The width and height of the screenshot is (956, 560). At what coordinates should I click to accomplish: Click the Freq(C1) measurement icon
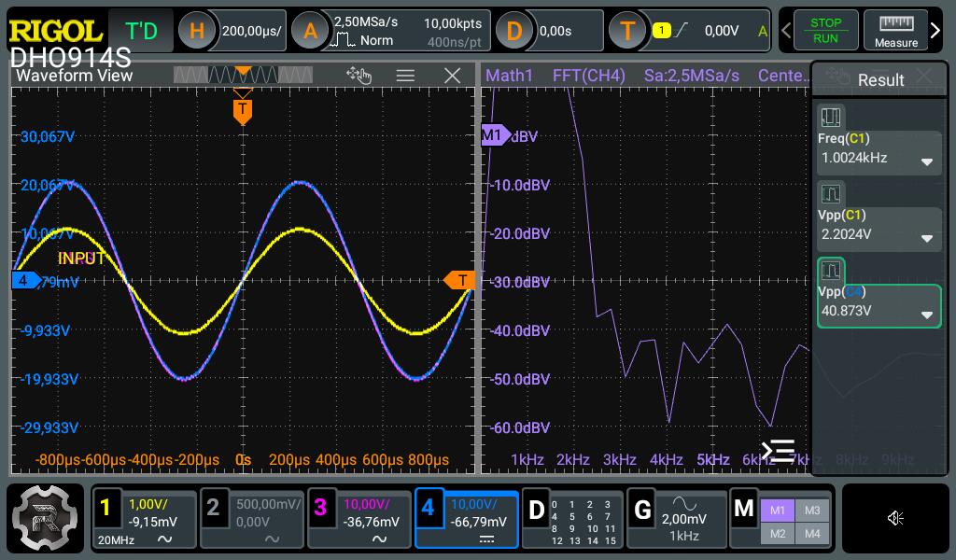pyautogui.click(x=830, y=117)
